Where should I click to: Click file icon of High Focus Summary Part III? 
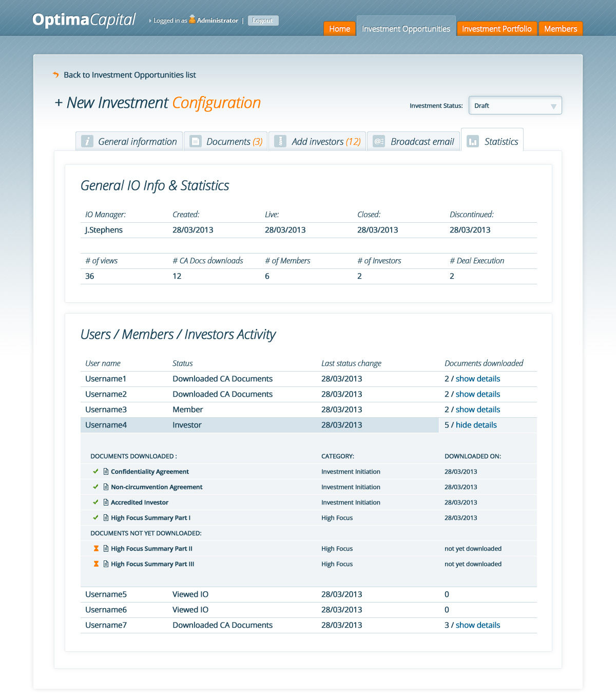click(x=106, y=564)
